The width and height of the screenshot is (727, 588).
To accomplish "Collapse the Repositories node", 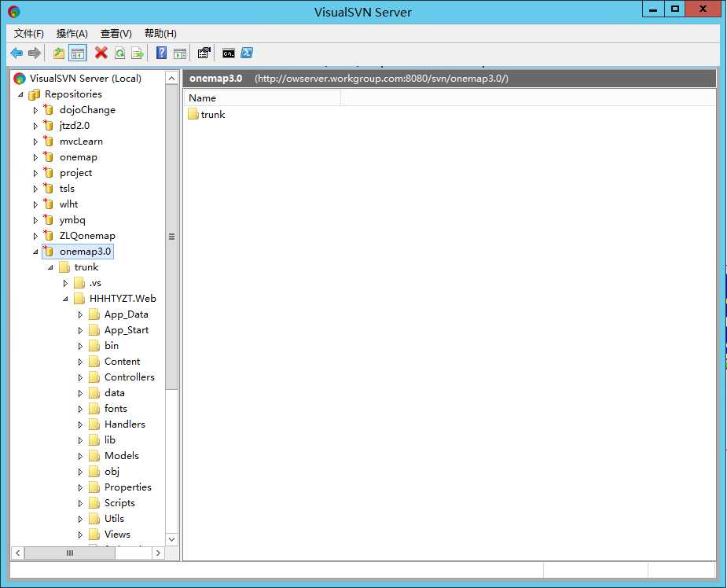I will [x=20, y=94].
